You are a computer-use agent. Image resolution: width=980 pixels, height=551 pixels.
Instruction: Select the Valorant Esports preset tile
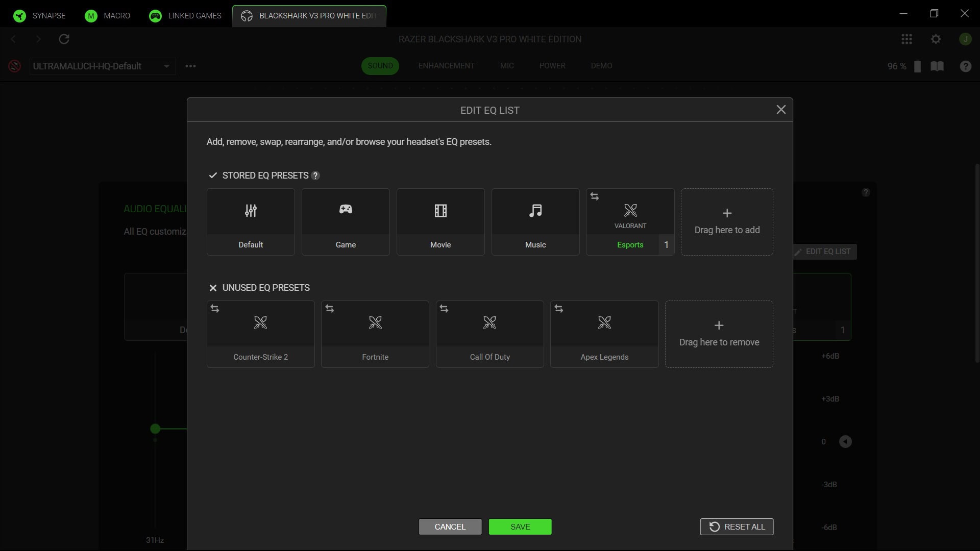pos(630,222)
